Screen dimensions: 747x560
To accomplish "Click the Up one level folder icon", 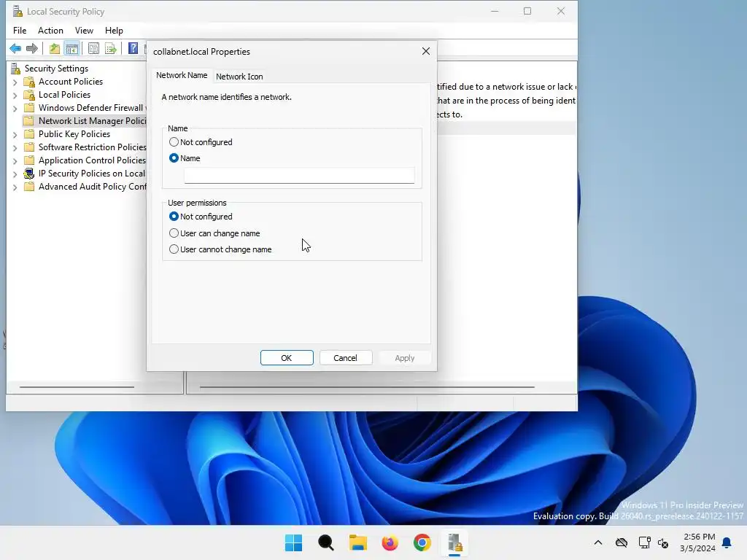I will pos(55,48).
